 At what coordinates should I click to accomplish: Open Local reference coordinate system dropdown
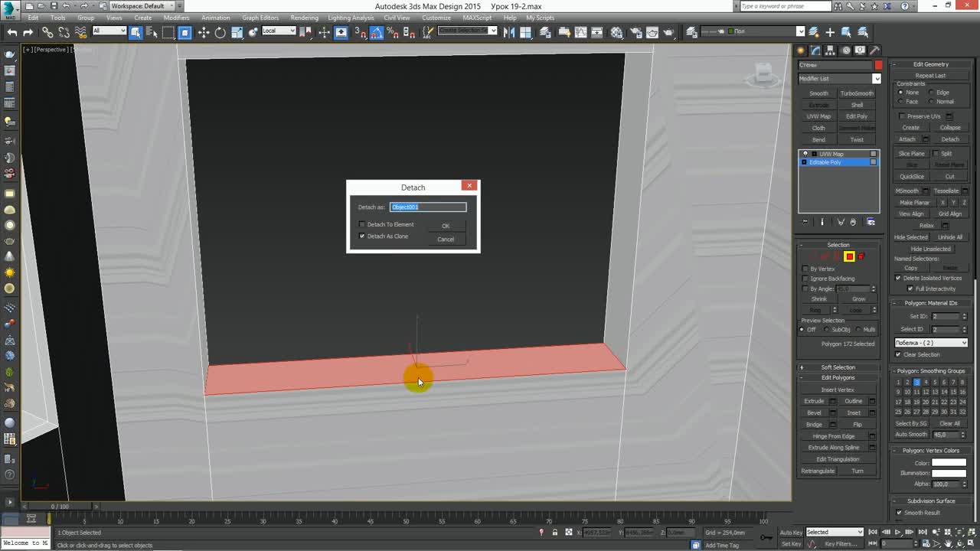(x=279, y=31)
